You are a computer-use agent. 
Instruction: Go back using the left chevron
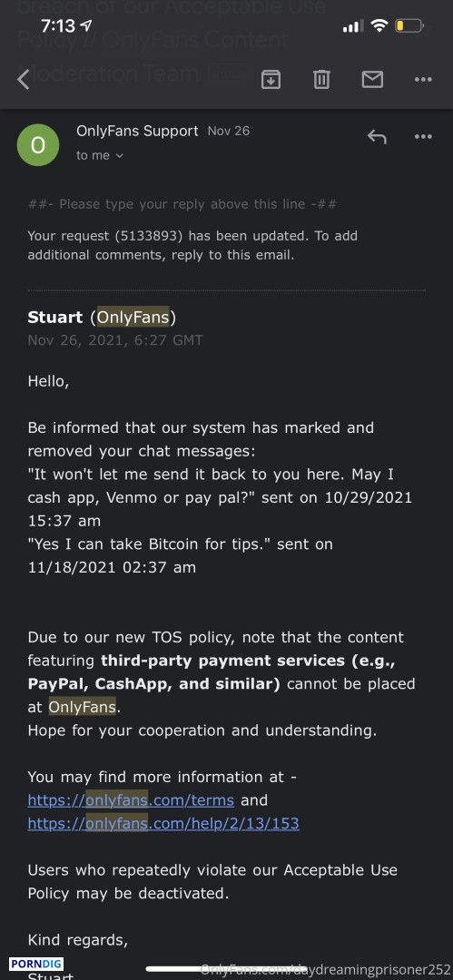click(x=24, y=79)
